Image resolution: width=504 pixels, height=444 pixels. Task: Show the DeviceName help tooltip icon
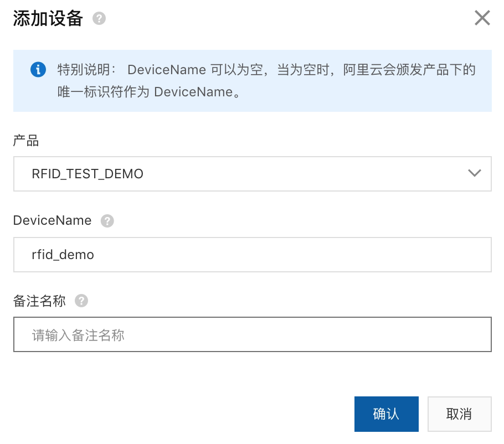pos(107,221)
